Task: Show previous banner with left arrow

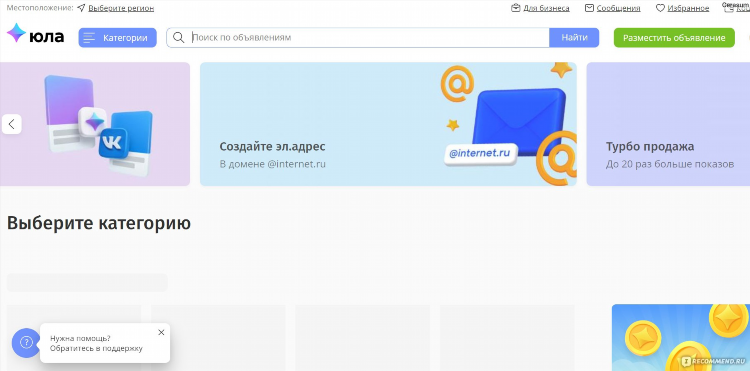Action: (11, 124)
